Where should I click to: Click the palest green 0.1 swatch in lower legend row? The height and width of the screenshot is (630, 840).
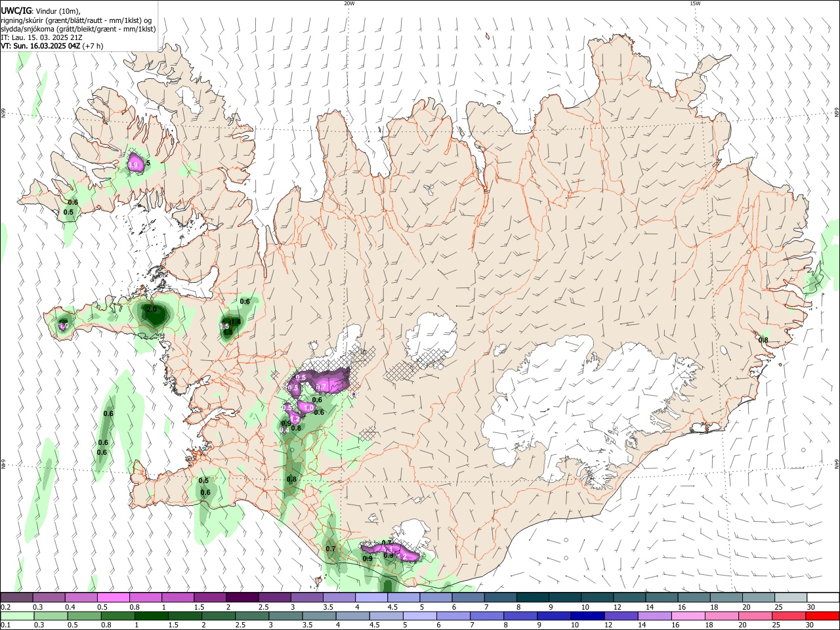click(17, 616)
